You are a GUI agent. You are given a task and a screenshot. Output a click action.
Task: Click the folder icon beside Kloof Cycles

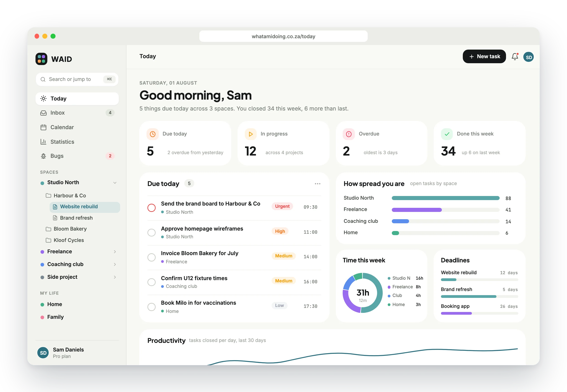[x=48, y=241]
